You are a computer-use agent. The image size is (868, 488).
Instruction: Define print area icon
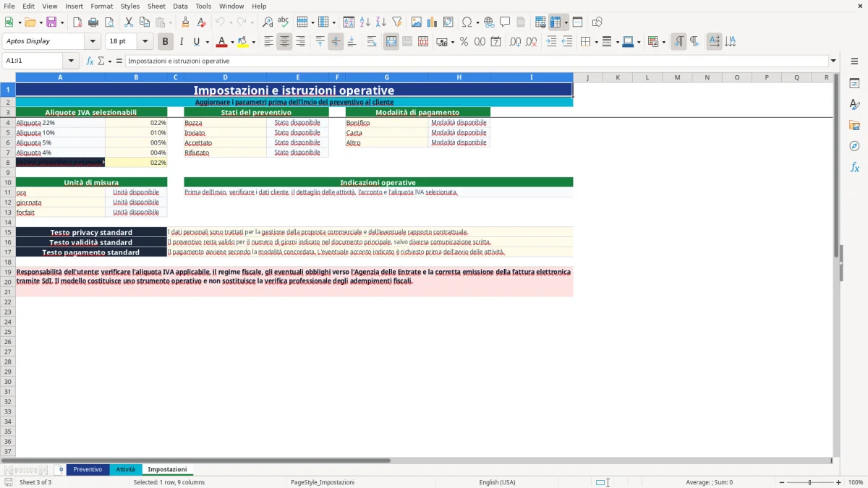[x=540, y=22]
